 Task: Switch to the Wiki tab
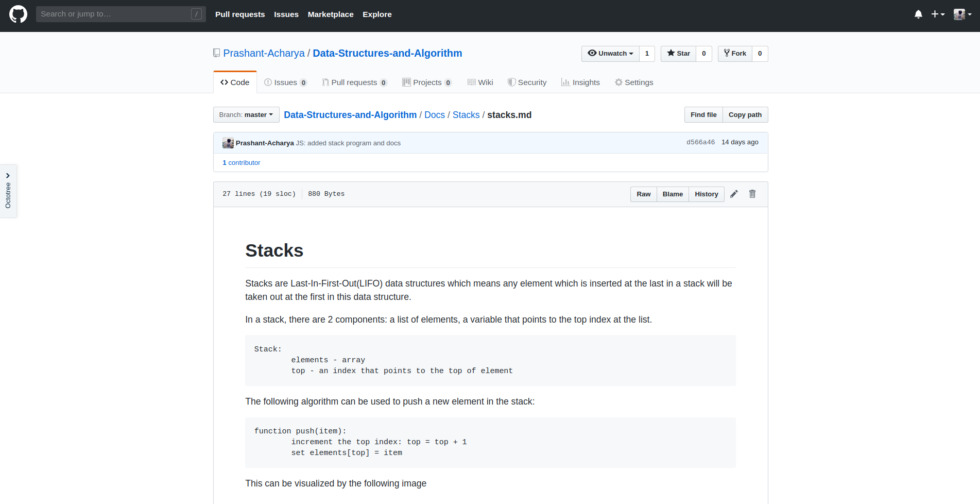pos(480,82)
